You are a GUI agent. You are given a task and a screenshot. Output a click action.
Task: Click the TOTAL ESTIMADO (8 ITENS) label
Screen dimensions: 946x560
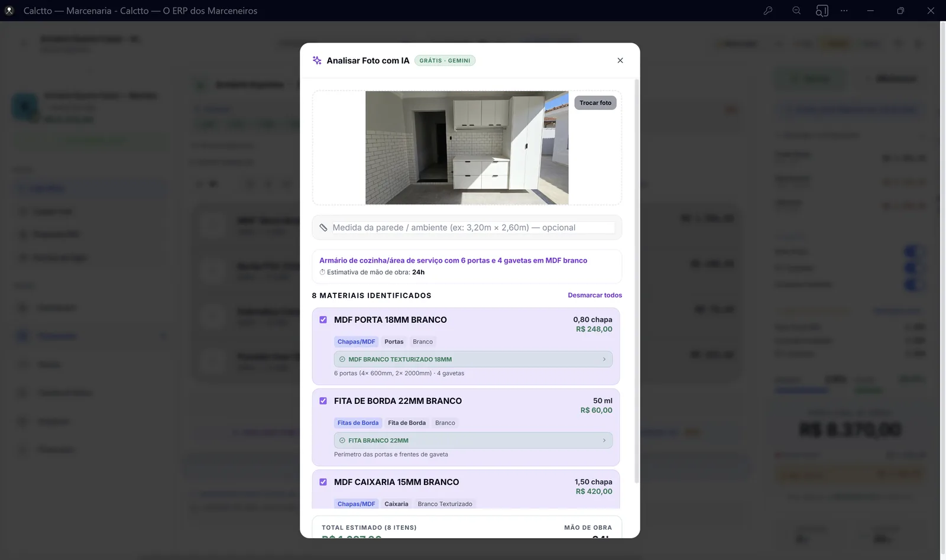coord(369,527)
